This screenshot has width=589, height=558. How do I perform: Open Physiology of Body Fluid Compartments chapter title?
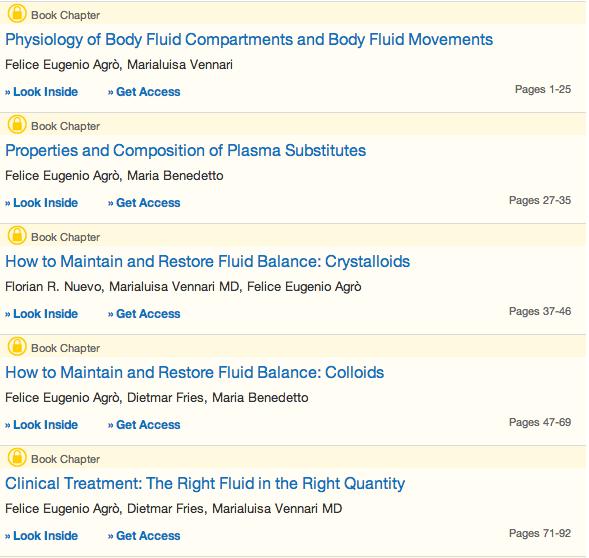pos(249,40)
